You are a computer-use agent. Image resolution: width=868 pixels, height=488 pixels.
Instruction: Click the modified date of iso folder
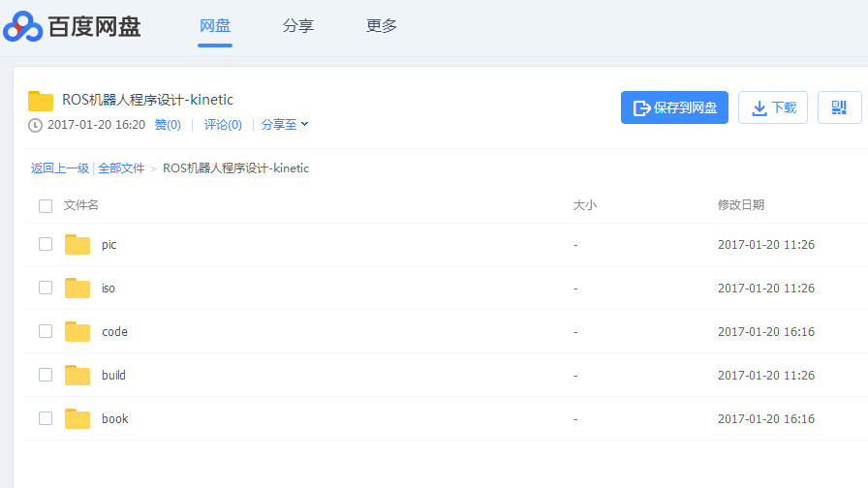pos(766,289)
